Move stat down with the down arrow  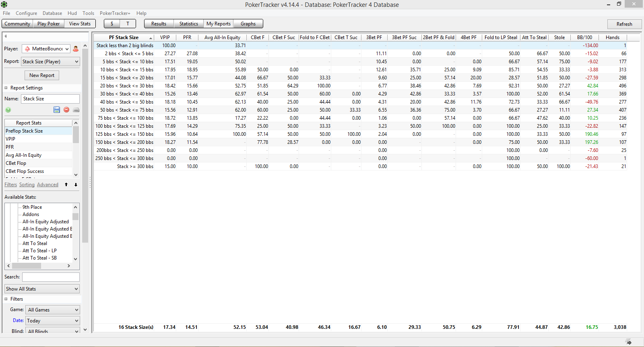[x=76, y=185]
